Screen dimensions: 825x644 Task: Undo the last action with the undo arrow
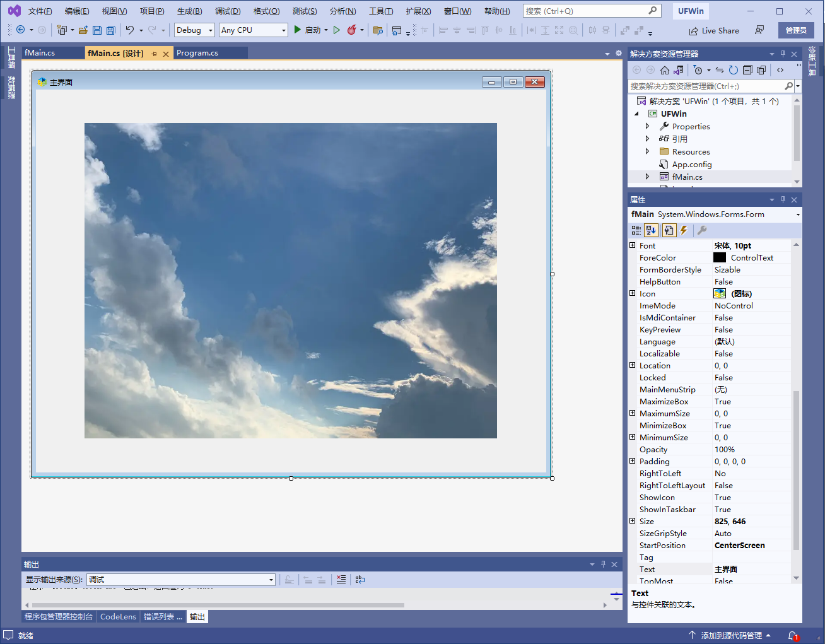point(130,30)
